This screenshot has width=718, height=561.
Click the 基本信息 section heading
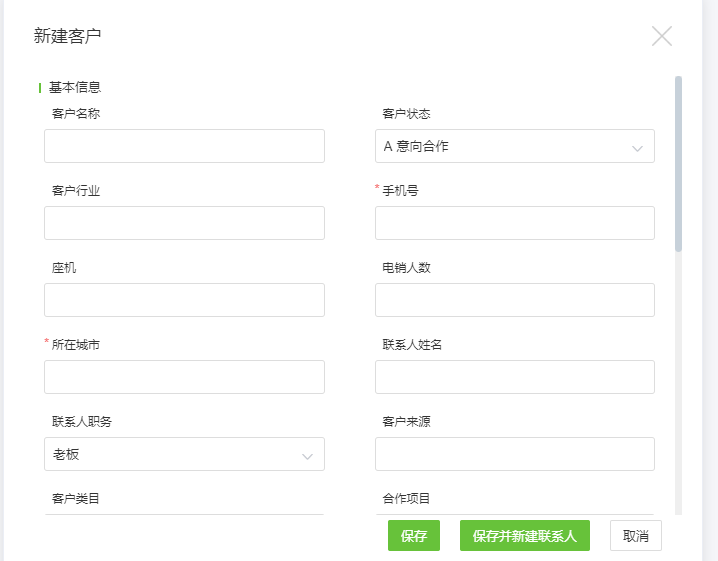point(75,87)
